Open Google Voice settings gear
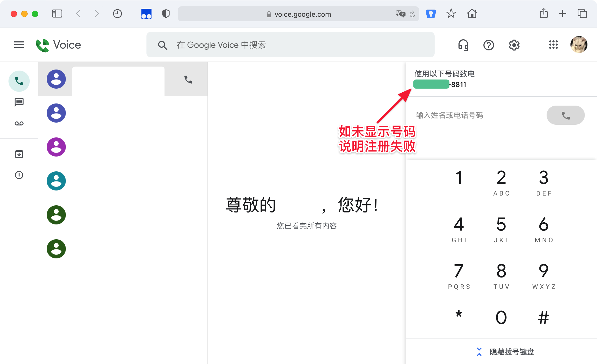597x364 pixels. (514, 45)
